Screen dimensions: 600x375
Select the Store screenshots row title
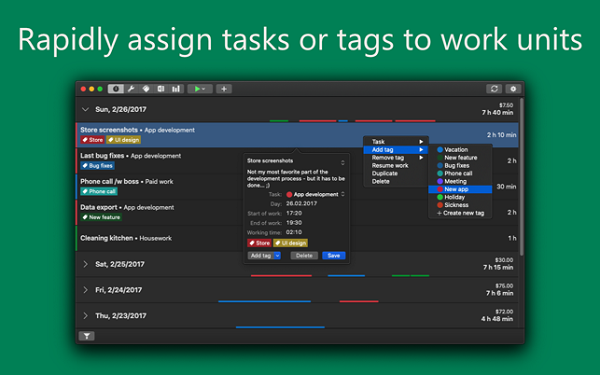(109, 130)
